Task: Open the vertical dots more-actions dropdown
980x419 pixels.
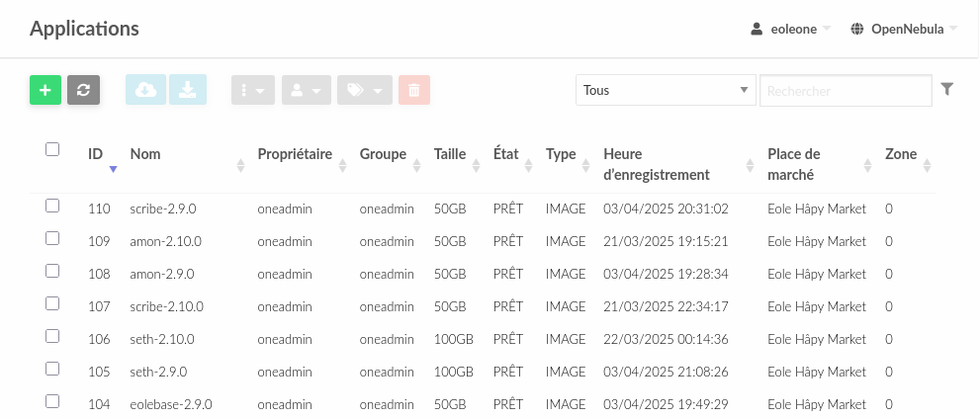Action: coord(252,90)
